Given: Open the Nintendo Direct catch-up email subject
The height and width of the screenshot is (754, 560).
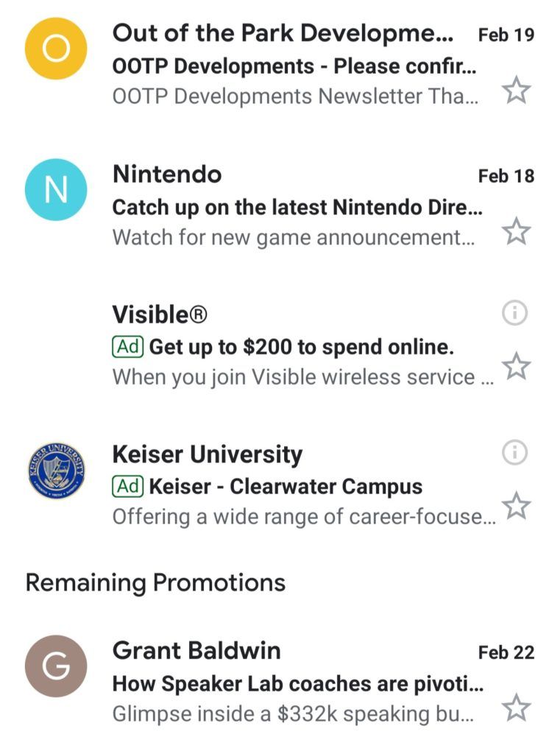Looking at the screenshot, I should click(x=297, y=208).
